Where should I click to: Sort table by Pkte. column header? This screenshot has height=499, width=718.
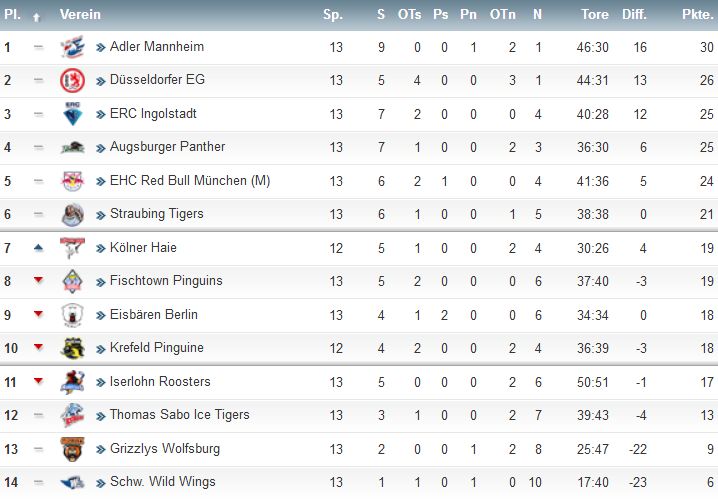point(697,15)
